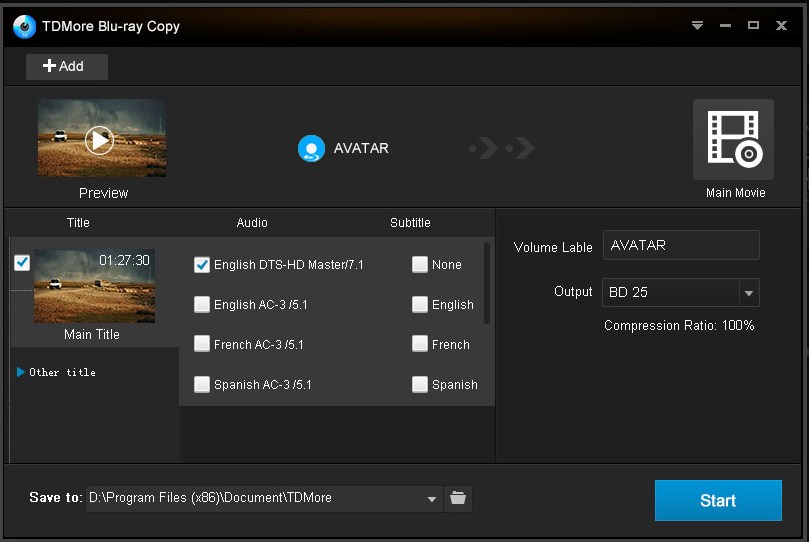This screenshot has width=809, height=542.
Task: Click the AVATAR Blu-ray disc icon
Action: pyautogui.click(x=311, y=149)
